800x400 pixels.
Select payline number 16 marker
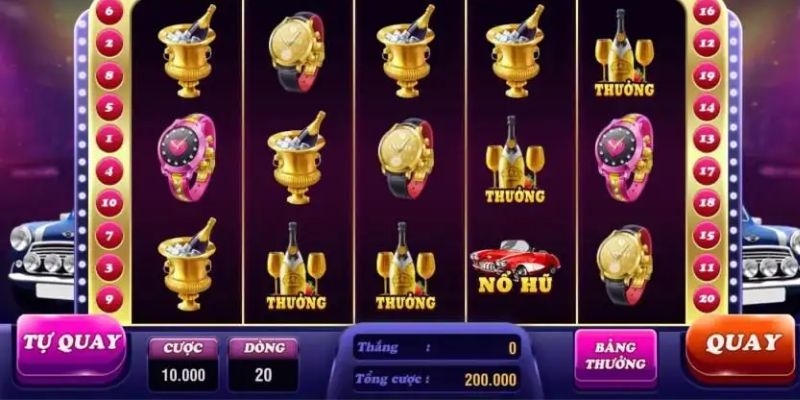coord(707,11)
